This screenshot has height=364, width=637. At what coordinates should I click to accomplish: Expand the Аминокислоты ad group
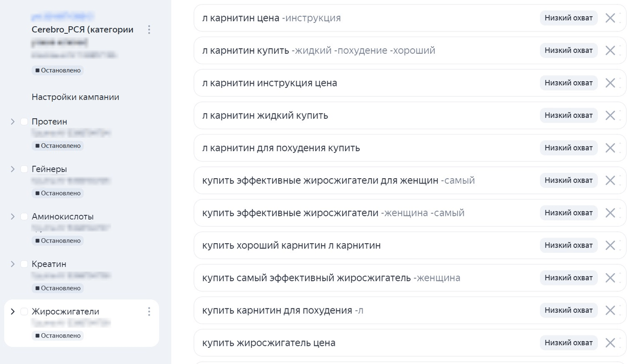click(13, 217)
